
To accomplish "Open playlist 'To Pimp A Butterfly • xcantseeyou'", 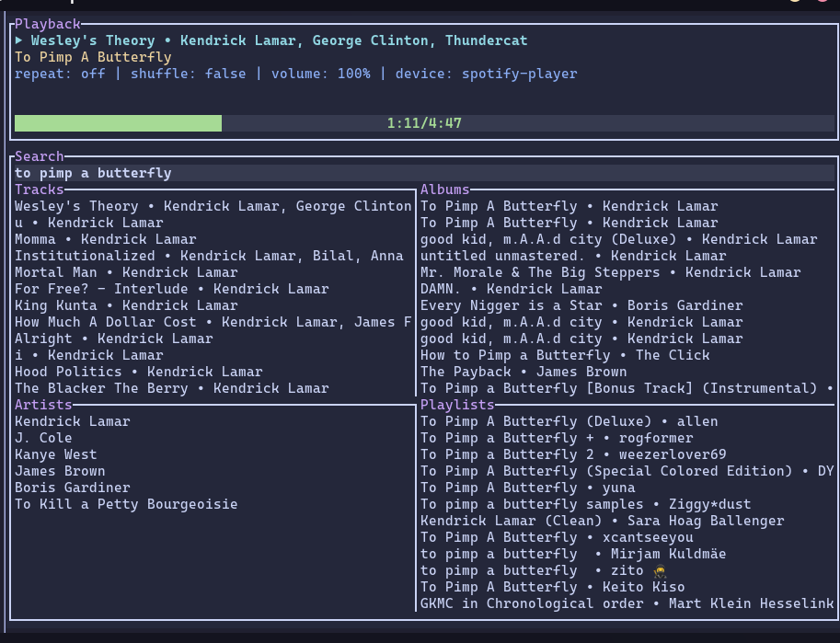I will coord(557,538).
